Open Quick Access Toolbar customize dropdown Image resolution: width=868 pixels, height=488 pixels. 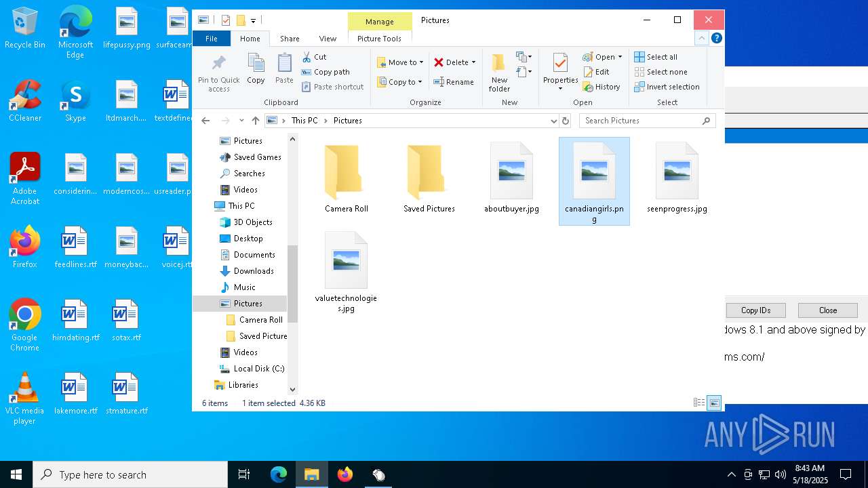253,21
